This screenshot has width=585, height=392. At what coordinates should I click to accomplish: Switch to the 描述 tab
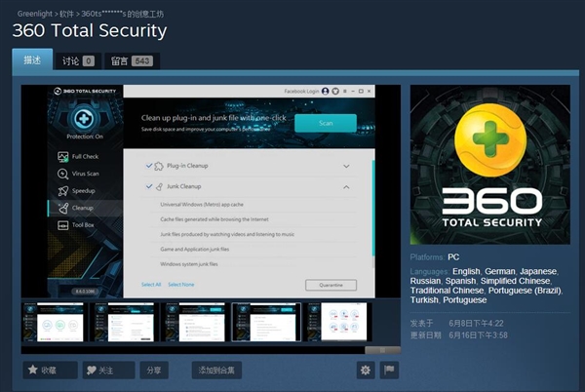point(32,59)
